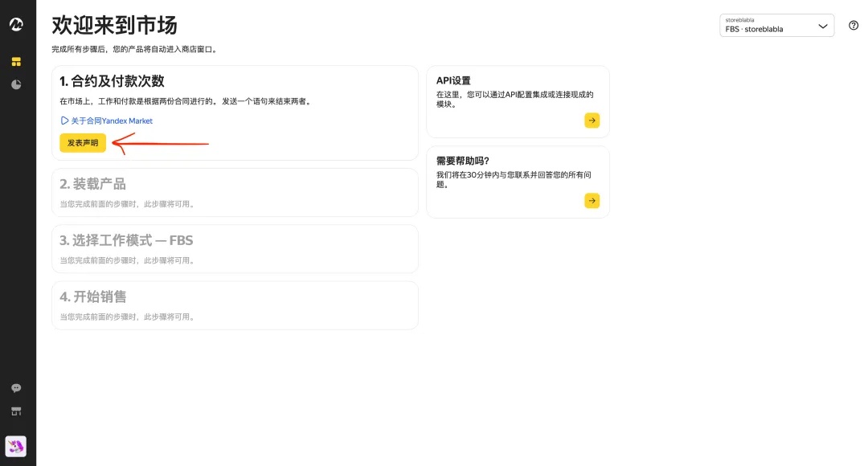Click the 在市场上，工作和付款 description text

186,101
